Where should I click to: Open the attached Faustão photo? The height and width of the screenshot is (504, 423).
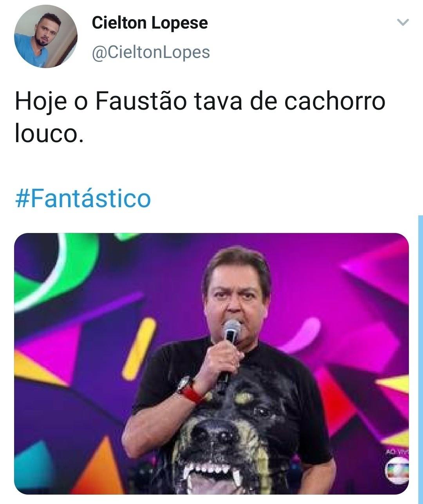pyautogui.click(x=211, y=363)
